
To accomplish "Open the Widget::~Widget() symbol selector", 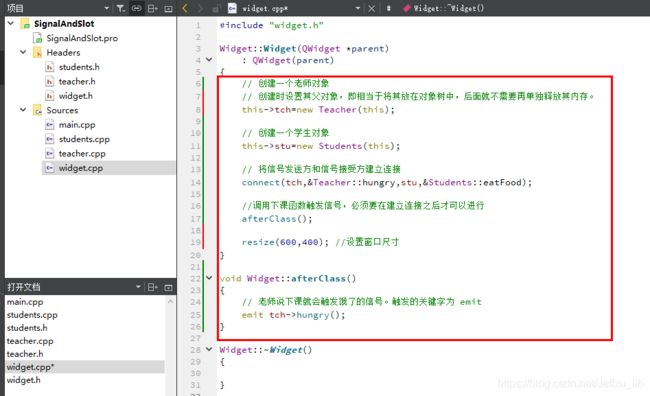I will tap(449, 8).
